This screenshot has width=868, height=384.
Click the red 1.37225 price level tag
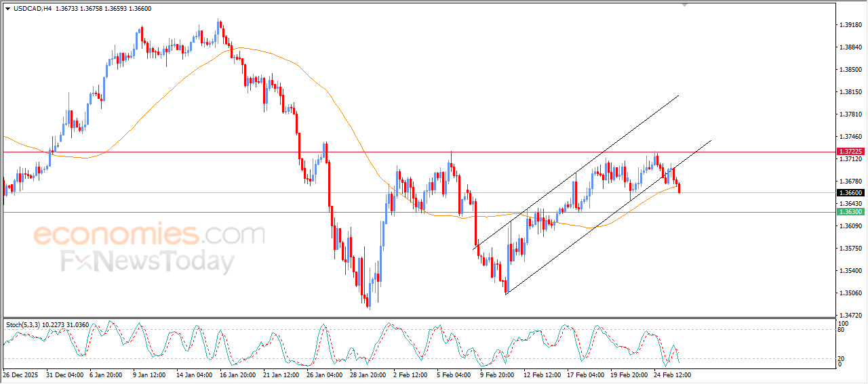coord(850,152)
